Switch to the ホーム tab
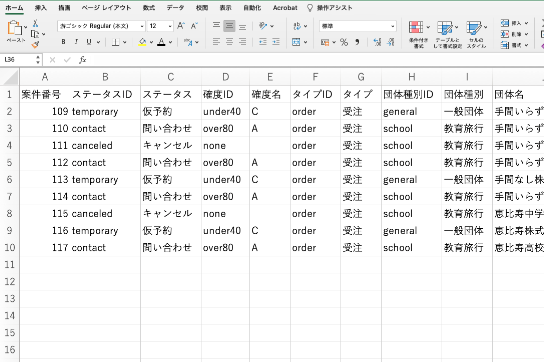This screenshot has width=544, height=362. tap(14, 8)
